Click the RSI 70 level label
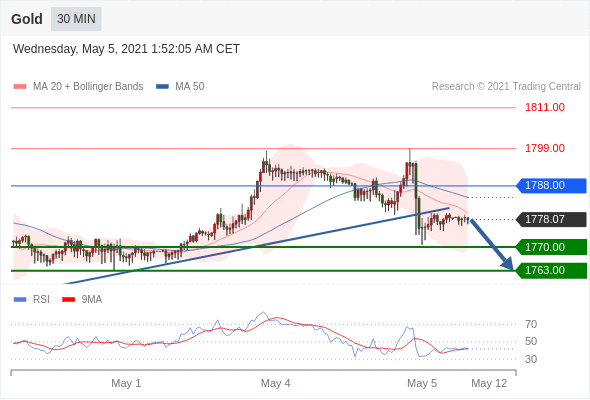590x400 pixels. tap(531, 324)
